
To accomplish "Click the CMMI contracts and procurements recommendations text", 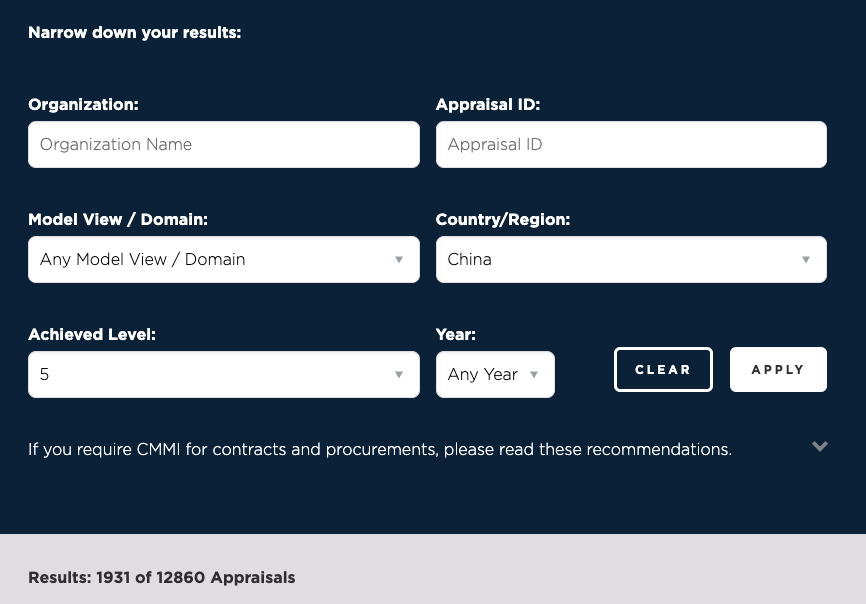I will 380,450.
